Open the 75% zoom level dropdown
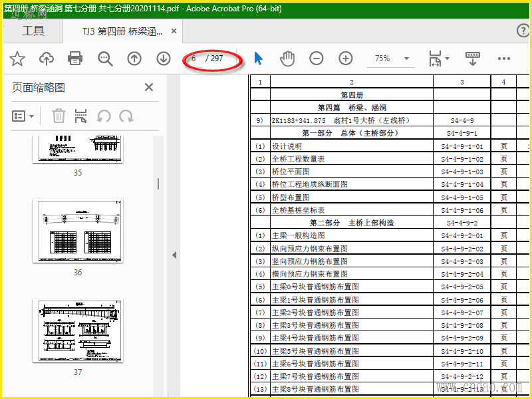The width and height of the screenshot is (532, 399). click(391, 59)
